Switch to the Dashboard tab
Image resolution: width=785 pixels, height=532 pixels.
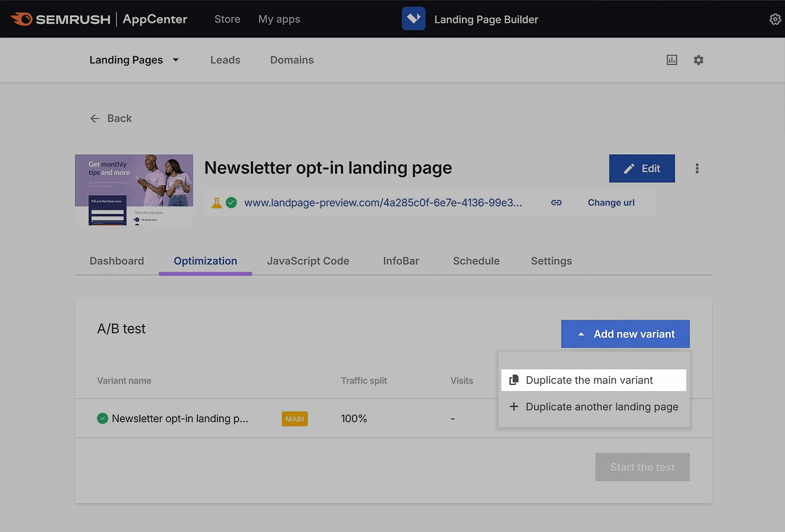[117, 261]
